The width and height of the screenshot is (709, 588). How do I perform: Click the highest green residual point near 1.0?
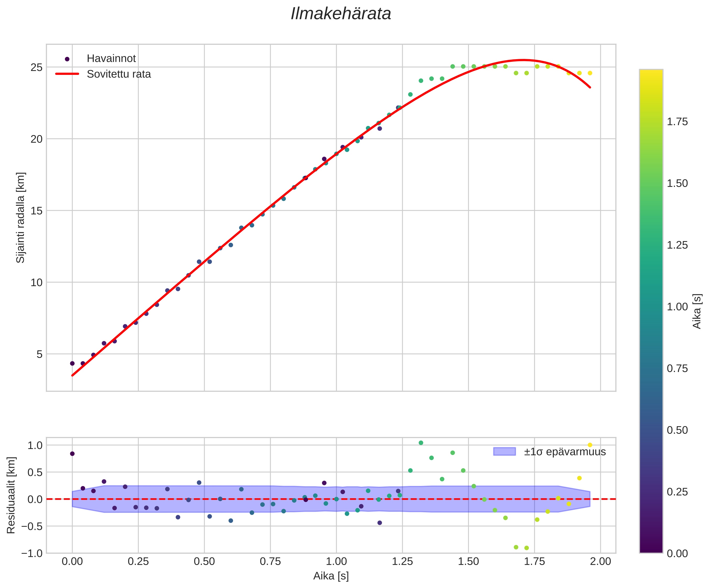(421, 443)
